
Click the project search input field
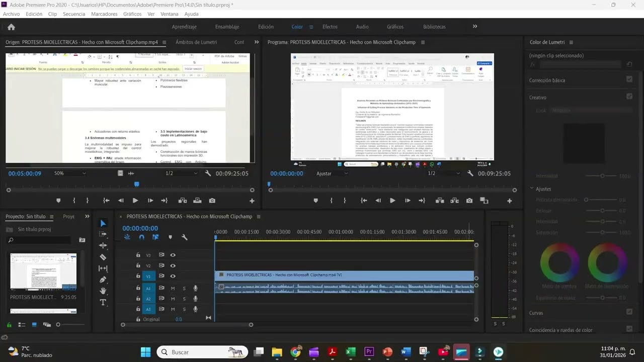[x=40, y=240]
